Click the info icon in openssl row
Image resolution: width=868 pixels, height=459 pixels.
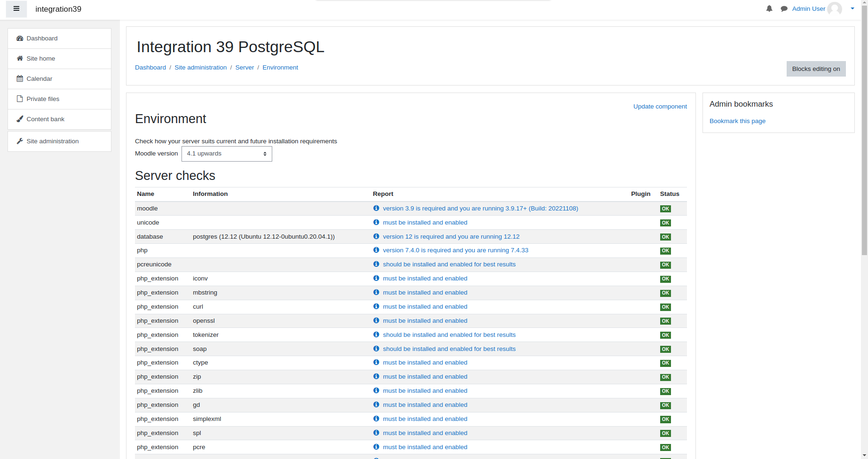click(376, 320)
